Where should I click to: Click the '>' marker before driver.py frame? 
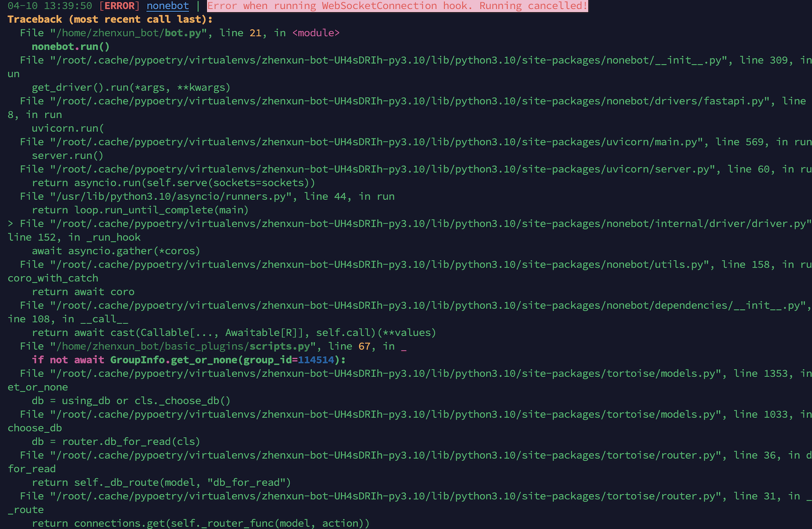[10, 224]
